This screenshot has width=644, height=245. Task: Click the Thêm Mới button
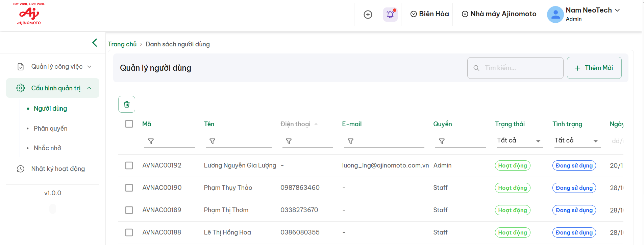594,68
